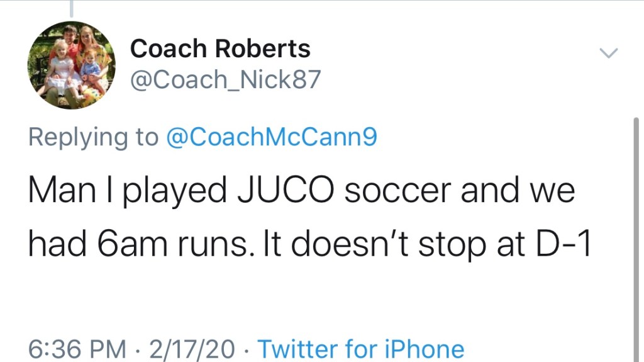
Task: Tap Coach Roberts' family profile photo
Action: (71, 65)
